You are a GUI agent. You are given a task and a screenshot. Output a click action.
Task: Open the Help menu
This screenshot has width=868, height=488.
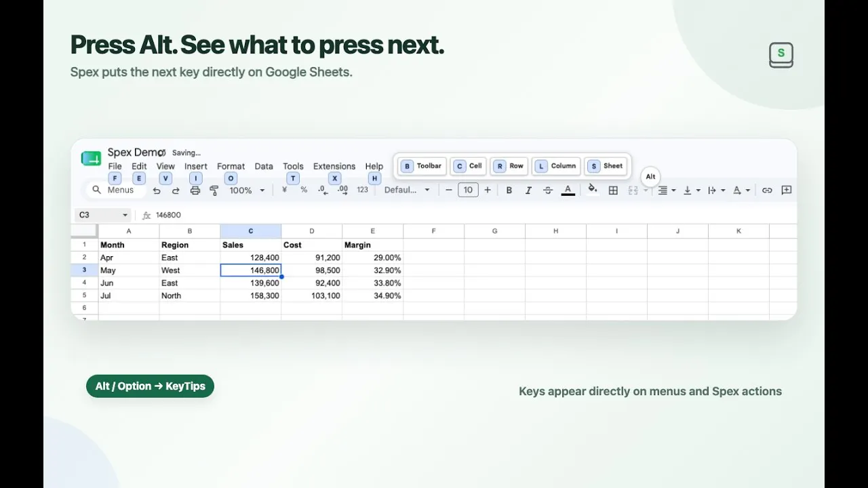tap(374, 166)
